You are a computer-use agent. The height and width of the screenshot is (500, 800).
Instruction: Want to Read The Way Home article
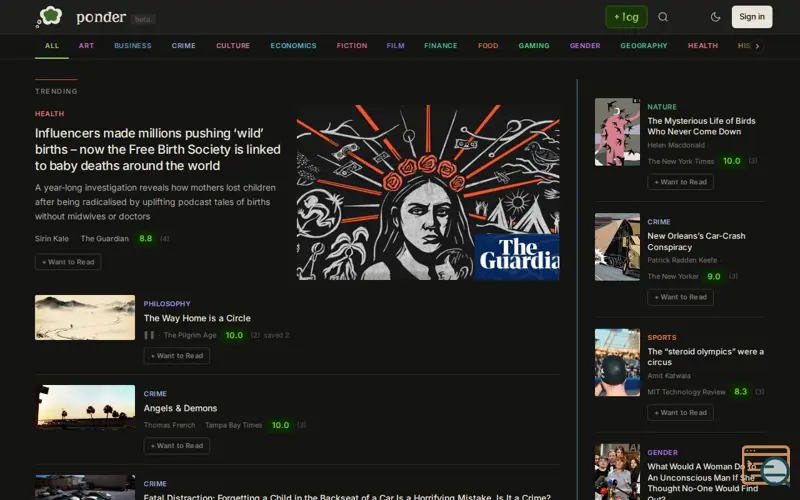177,356
